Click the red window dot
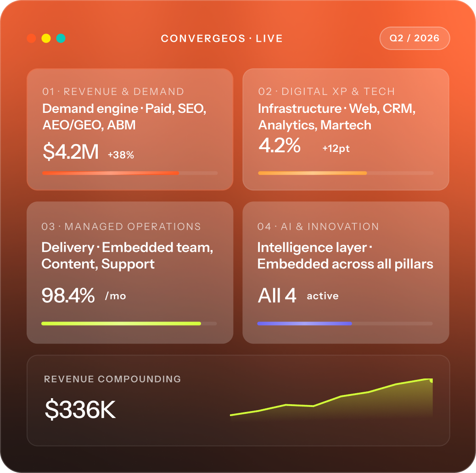The width and height of the screenshot is (476, 473). [31, 38]
